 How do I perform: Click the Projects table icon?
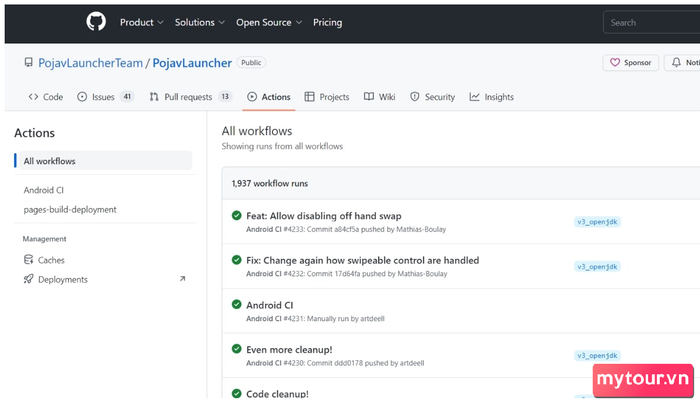click(309, 96)
